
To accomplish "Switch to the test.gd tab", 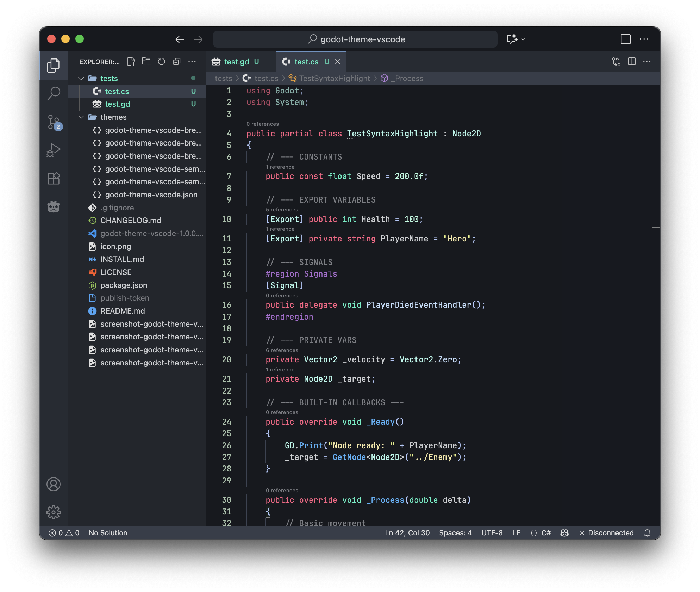I will (236, 62).
